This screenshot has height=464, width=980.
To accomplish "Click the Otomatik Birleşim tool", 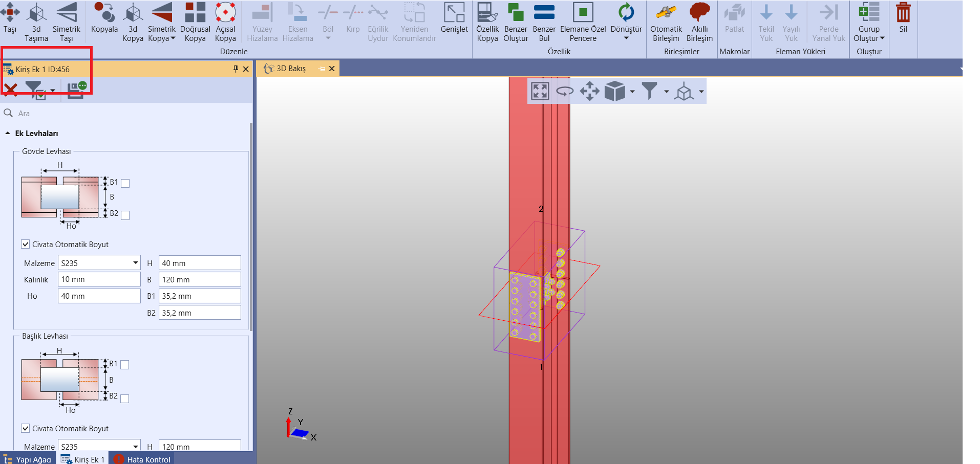I will point(666,13).
